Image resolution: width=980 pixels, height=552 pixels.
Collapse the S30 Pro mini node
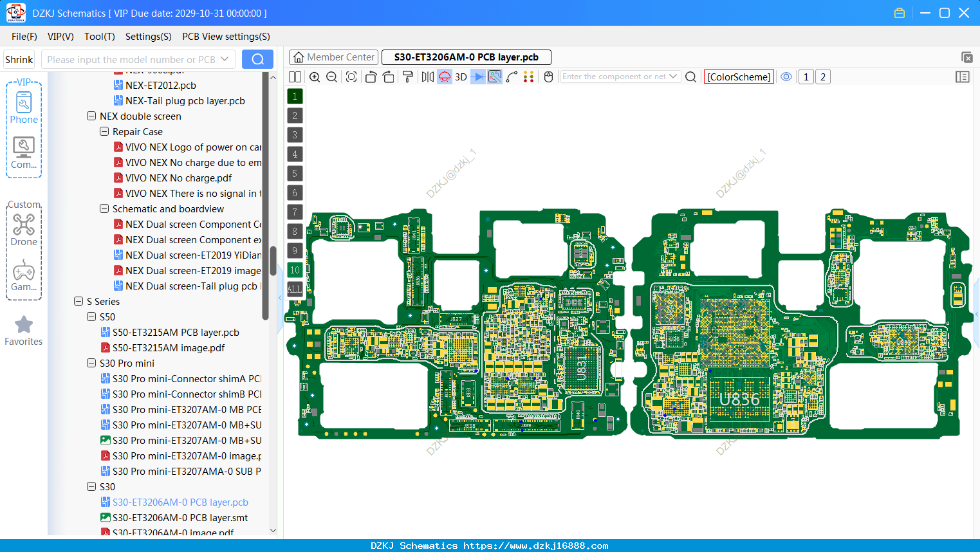[91, 363]
